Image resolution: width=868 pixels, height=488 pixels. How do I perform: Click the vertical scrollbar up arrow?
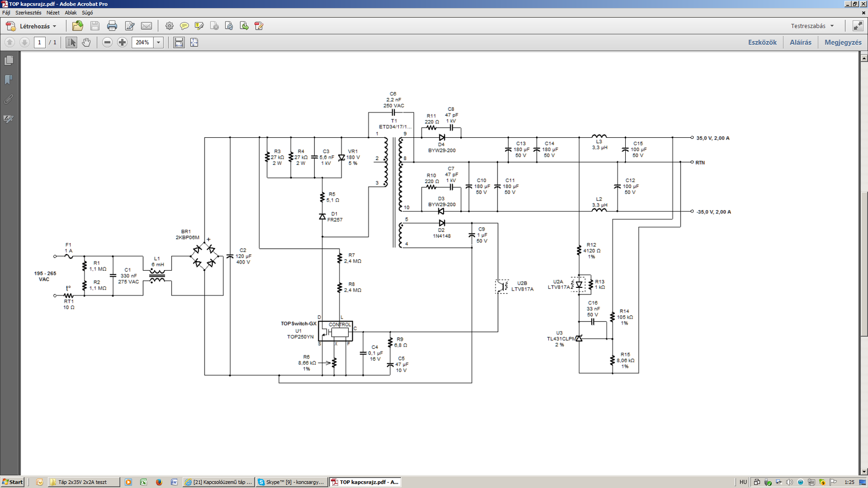coord(864,58)
